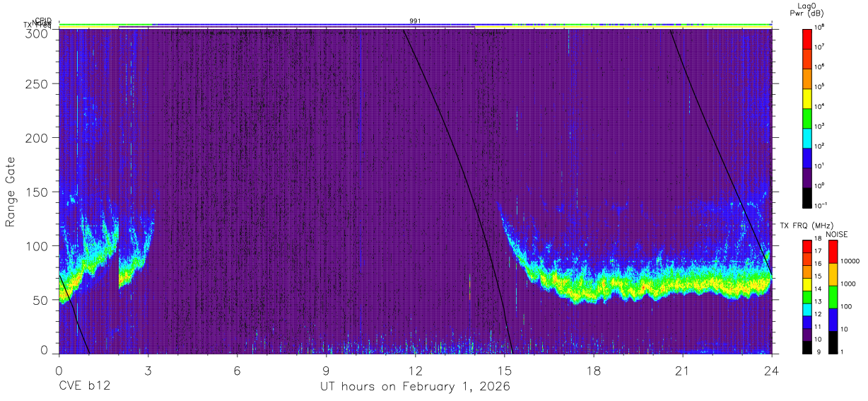This screenshot has width=868, height=401.
Task: Click the x-axis tick label '9'
Action: point(326,371)
